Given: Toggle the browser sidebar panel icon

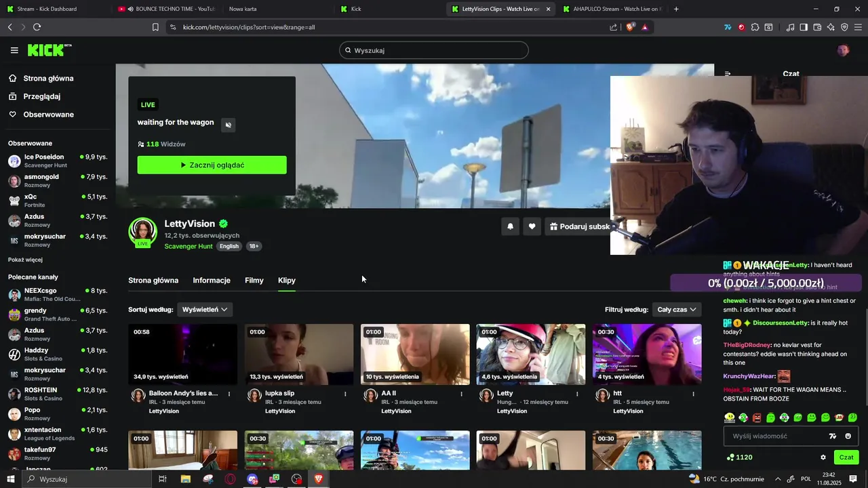Looking at the screenshot, I should pos(804,27).
